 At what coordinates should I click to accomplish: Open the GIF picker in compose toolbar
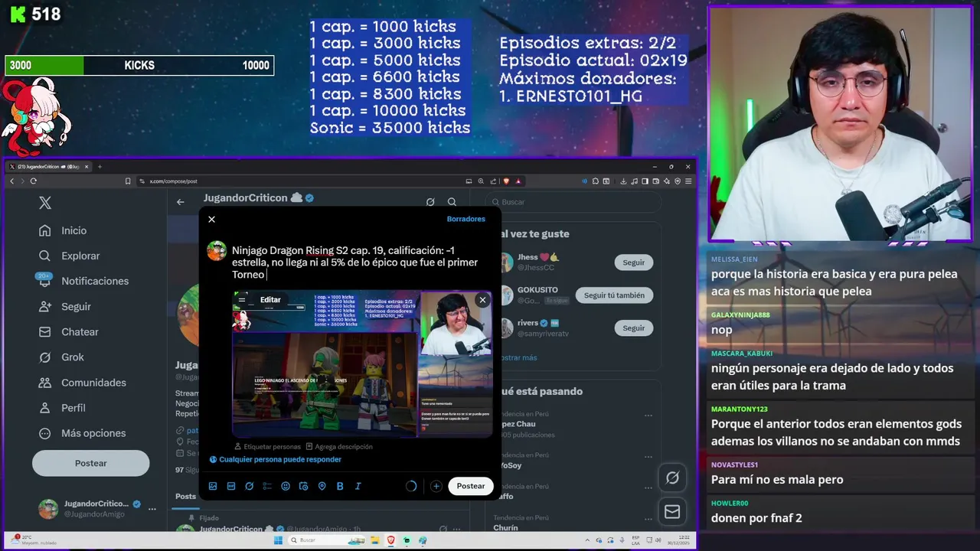point(231,486)
